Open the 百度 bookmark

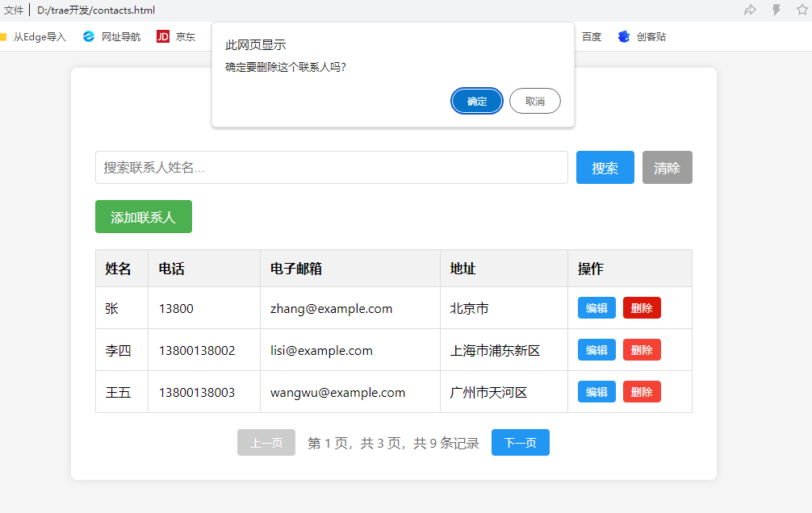pos(592,37)
